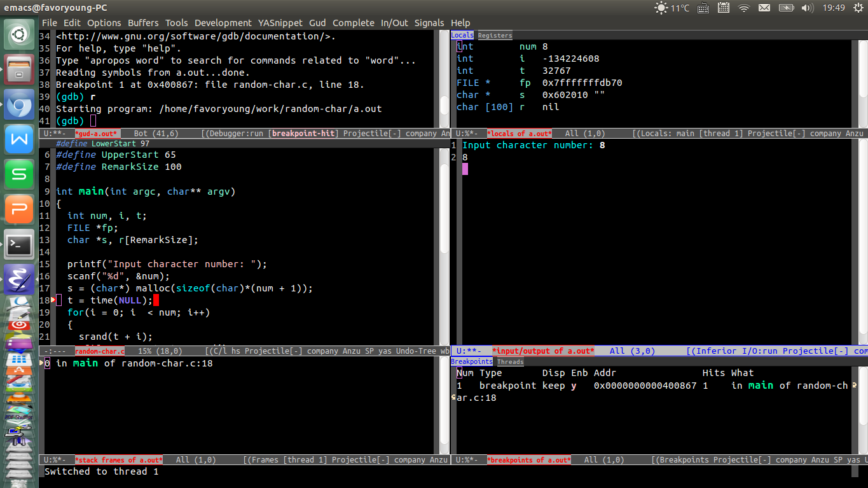Image resolution: width=868 pixels, height=488 pixels.
Task: Click the gud buffer vertical scrollbar
Action: pos(444,79)
